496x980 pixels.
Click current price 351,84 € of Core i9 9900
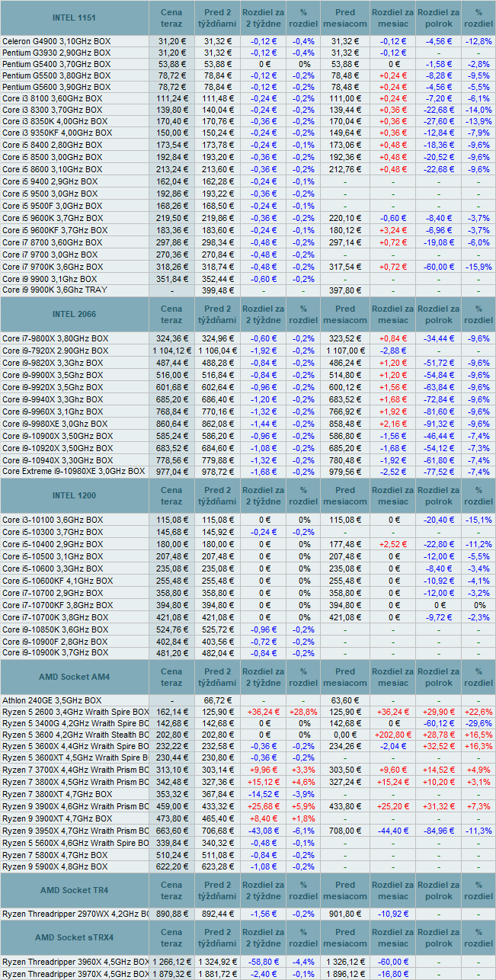click(x=171, y=279)
